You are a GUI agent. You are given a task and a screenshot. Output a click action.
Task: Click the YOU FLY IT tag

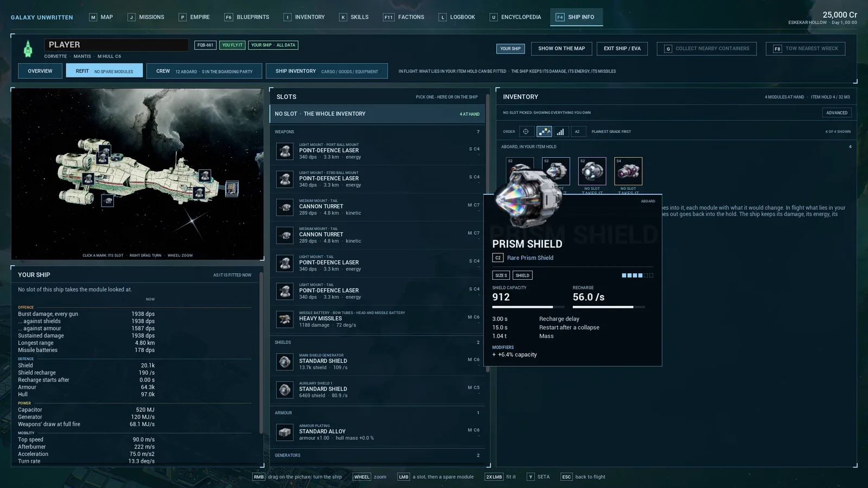click(x=232, y=45)
